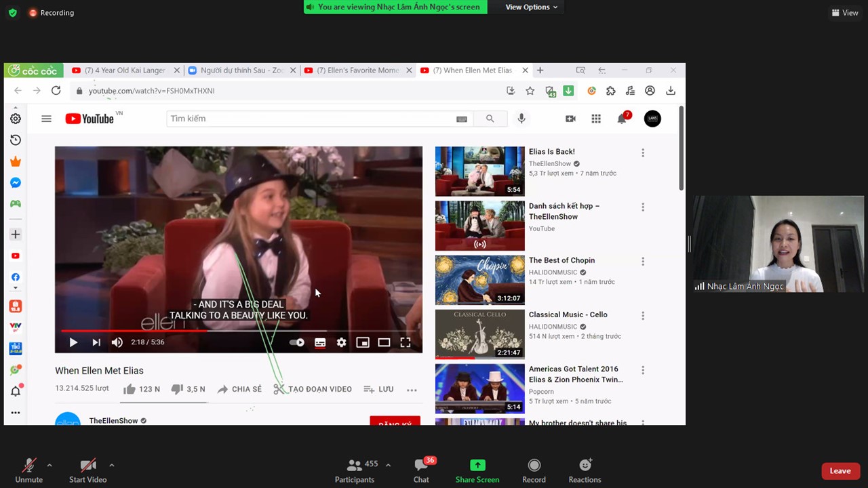Open browser extensions puzzle icon
Screen dimensions: 868x488
611,91
